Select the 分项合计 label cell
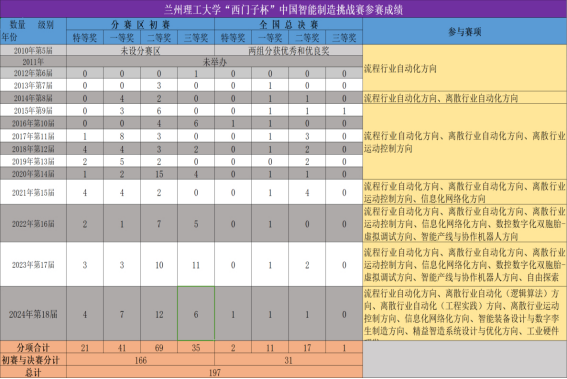The height and width of the screenshot is (379, 567). [x=33, y=348]
